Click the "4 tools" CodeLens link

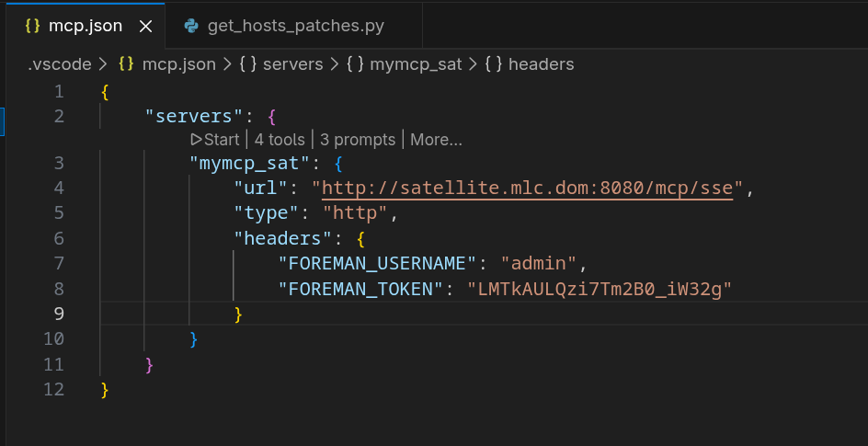point(279,140)
